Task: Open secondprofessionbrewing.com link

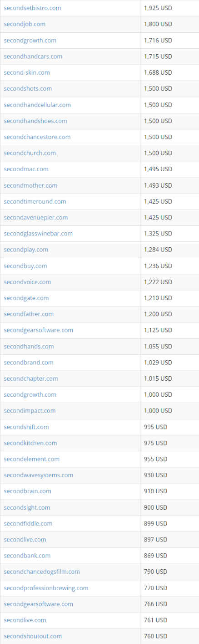Action: (x=46, y=588)
